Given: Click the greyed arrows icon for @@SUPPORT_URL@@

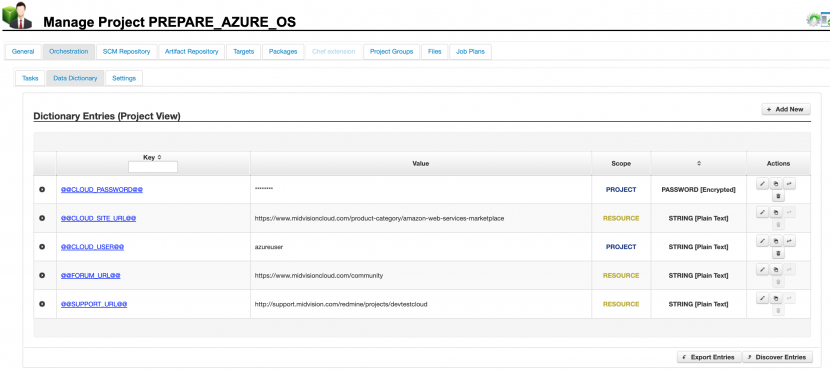Looking at the screenshot, I should (789, 298).
